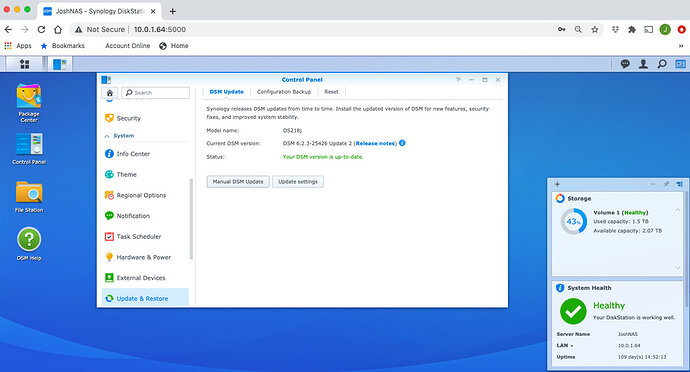Open DSM search magnifier in taskbar
The height and width of the screenshot is (372, 690).
pos(662,64)
